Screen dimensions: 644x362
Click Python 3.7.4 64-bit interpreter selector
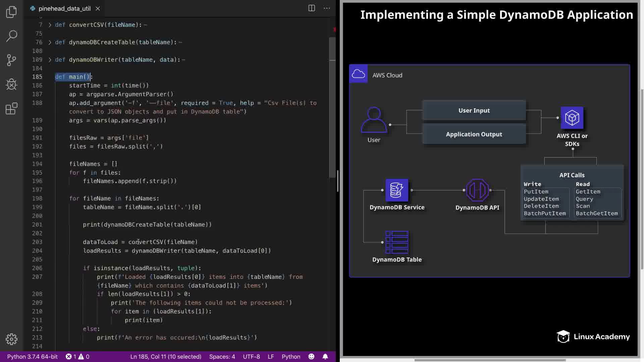(32, 356)
